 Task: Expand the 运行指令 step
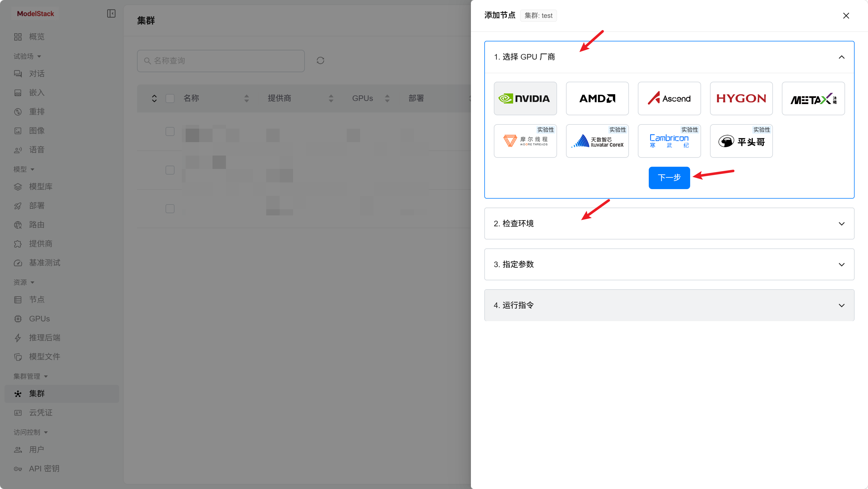pos(669,305)
